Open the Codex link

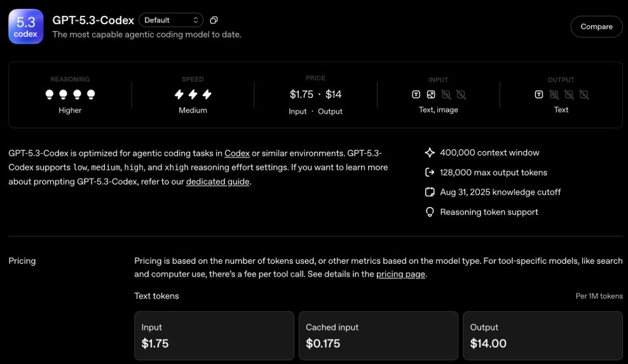pos(236,153)
